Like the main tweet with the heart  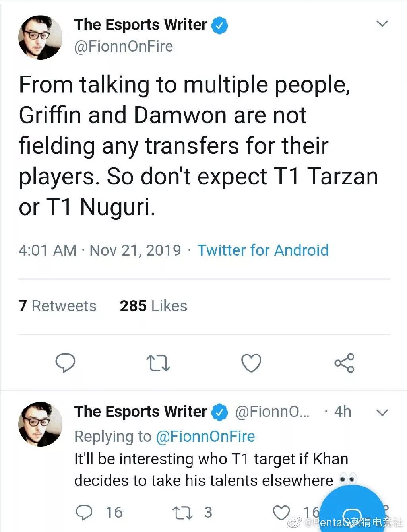251,363
